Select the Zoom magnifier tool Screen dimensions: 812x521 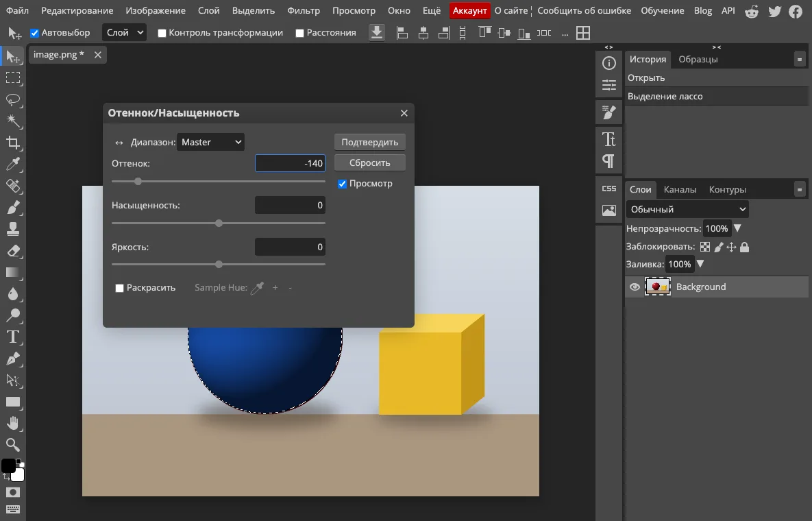(13, 445)
